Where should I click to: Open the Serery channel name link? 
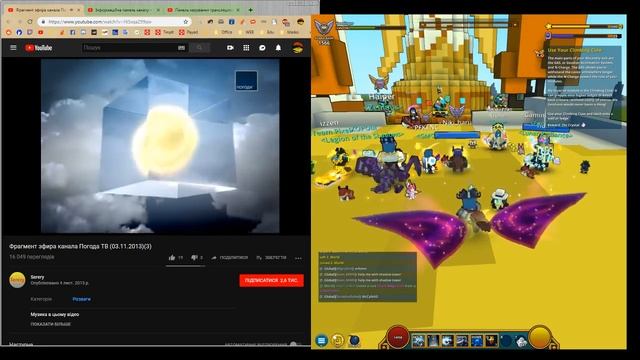pyautogui.click(x=37, y=277)
